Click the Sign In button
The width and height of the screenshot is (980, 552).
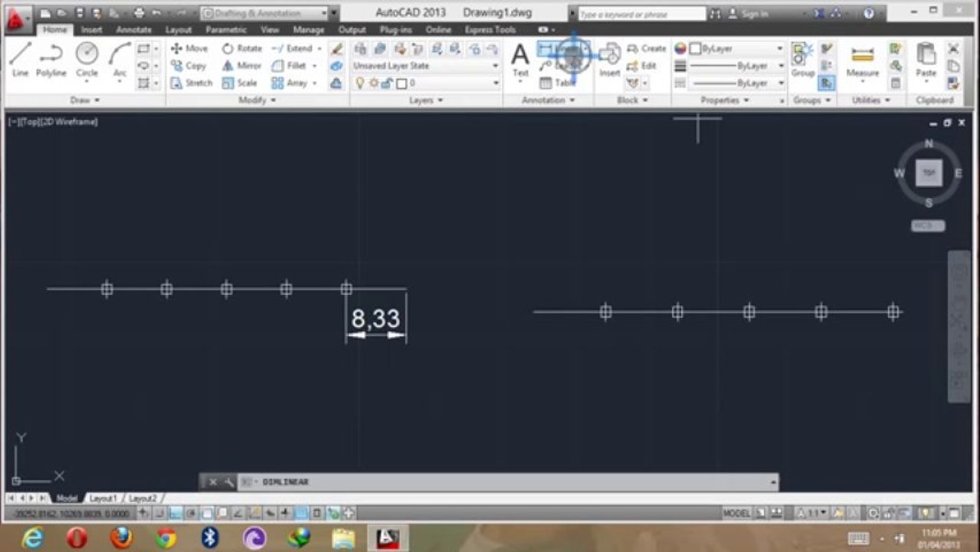pos(748,14)
